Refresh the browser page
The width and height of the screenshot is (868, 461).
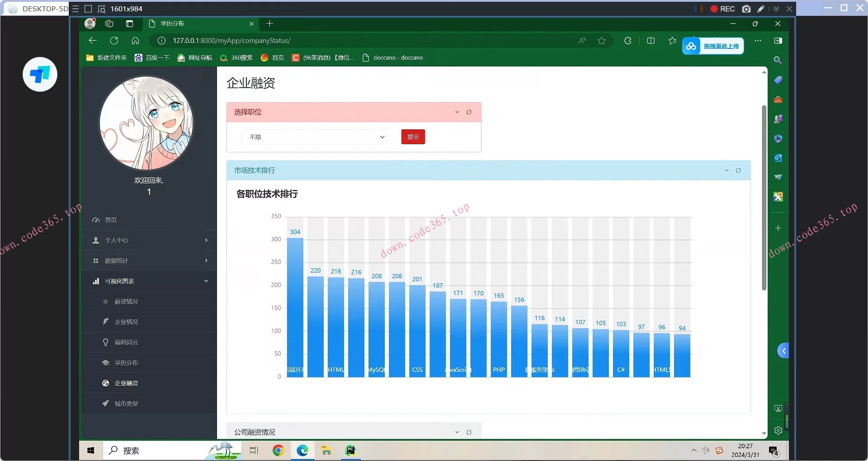click(114, 41)
